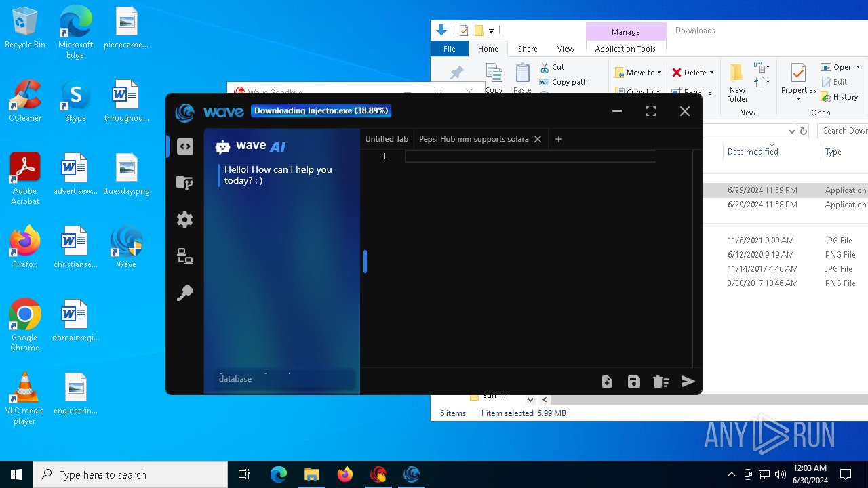The width and height of the screenshot is (868, 488).
Task: Click the Downloading Injector.exe progress bar
Action: coord(321,110)
